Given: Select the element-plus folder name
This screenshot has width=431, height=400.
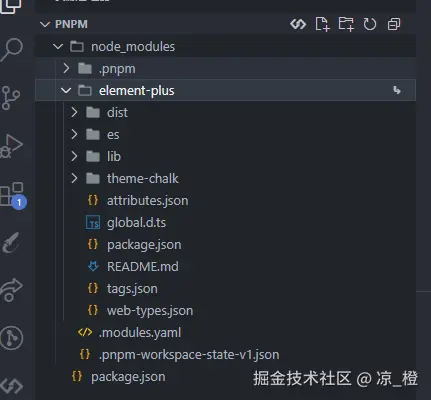Looking at the screenshot, I should pos(137,91).
